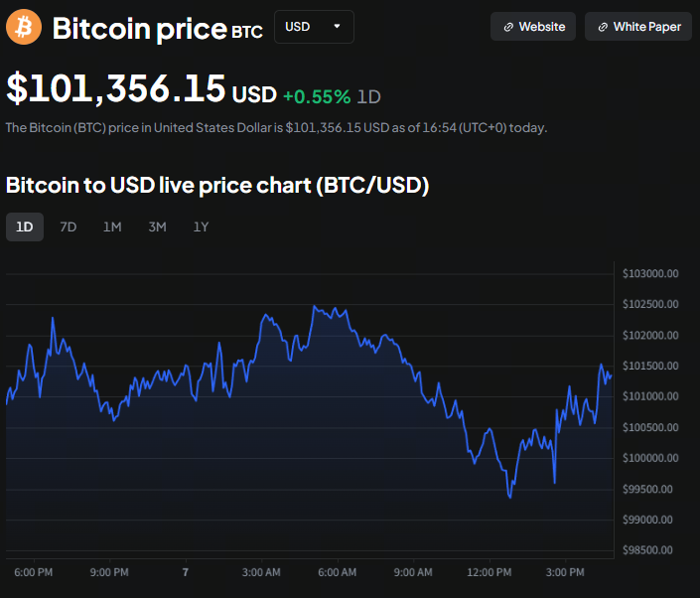Open the White Paper button

(637, 27)
